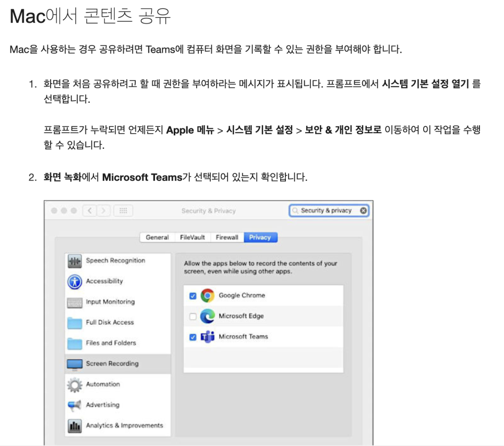
Task: Click the Google Chrome app icon
Action: point(207,296)
